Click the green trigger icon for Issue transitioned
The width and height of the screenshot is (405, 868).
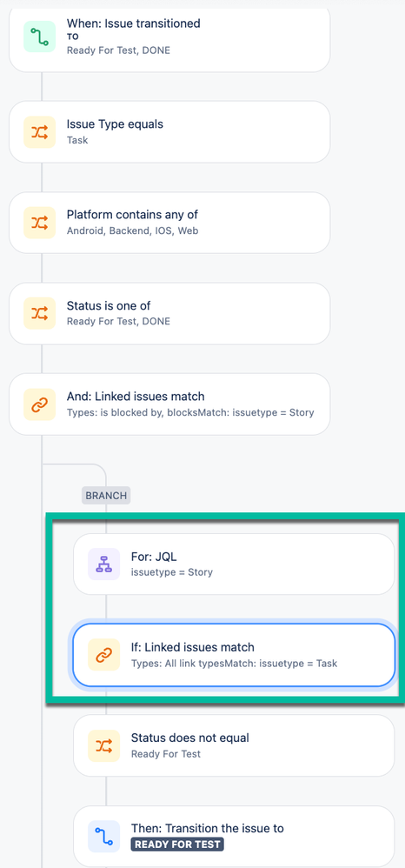pyautogui.click(x=39, y=37)
